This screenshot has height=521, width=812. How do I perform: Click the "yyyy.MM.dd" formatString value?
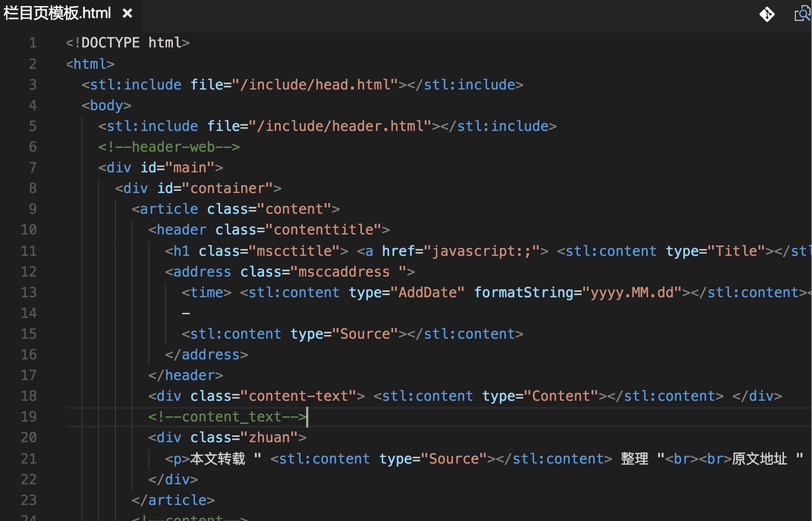(x=632, y=293)
